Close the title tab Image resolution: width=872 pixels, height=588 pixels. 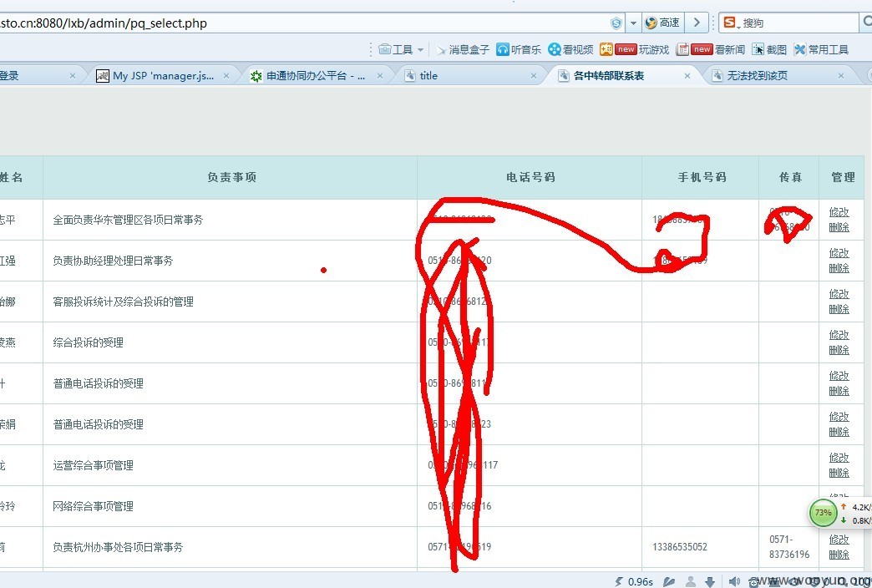(534, 76)
